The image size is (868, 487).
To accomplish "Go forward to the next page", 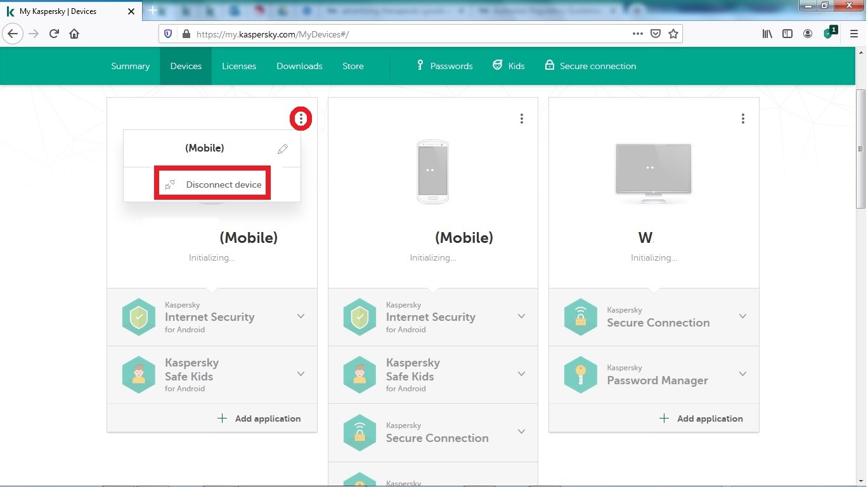I will point(34,34).
